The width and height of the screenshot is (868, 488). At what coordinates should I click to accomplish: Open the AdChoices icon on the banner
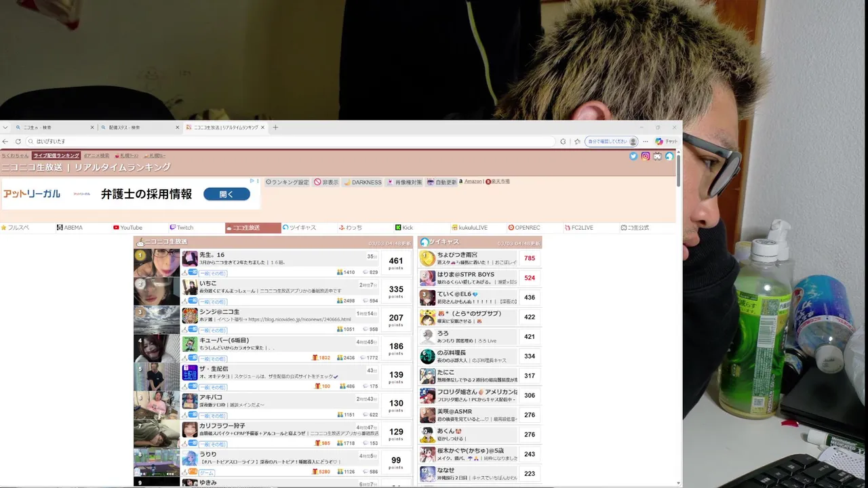(253, 181)
